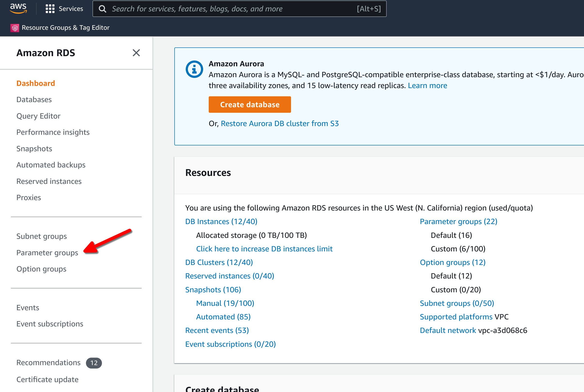
Task: Click the Amazon Aurora banner title
Action: tap(236, 64)
